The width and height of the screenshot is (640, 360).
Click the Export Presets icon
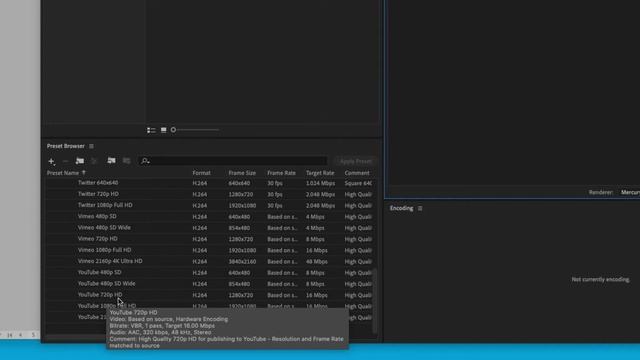pyautogui.click(x=127, y=161)
